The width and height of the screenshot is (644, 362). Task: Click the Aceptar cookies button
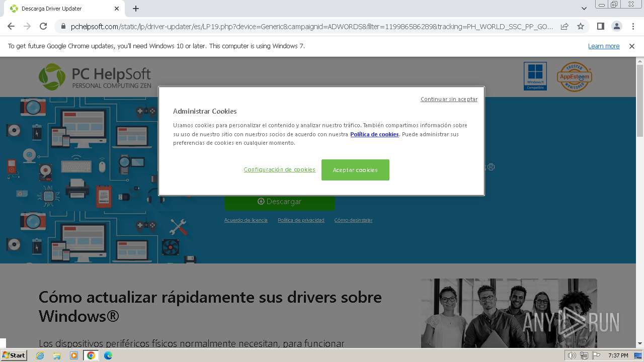click(355, 170)
